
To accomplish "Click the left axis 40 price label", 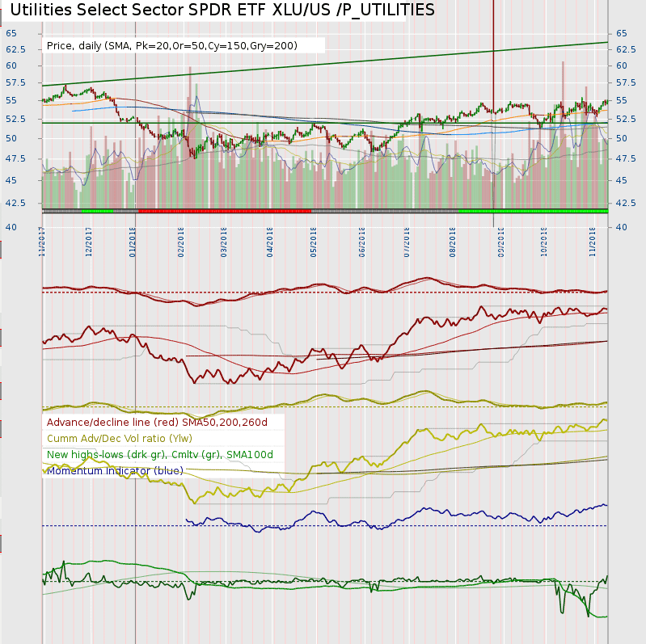I will click(11, 227).
